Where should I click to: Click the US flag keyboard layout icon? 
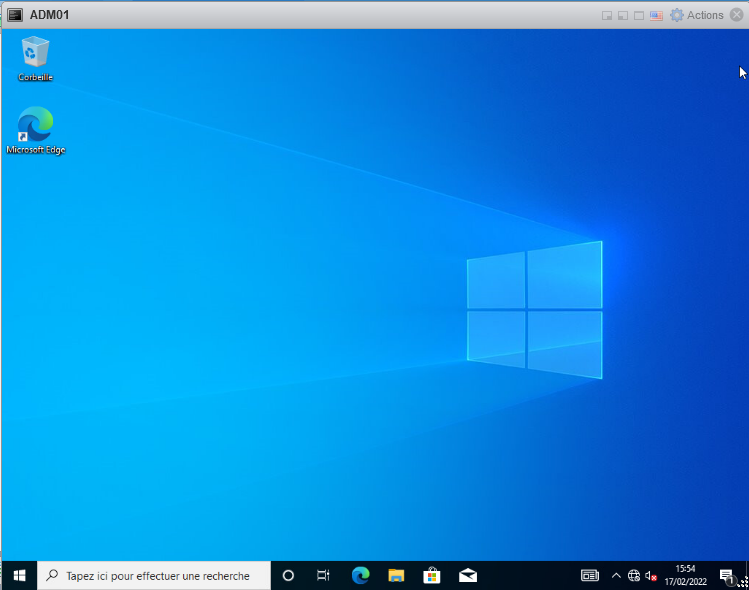click(x=656, y=15)
